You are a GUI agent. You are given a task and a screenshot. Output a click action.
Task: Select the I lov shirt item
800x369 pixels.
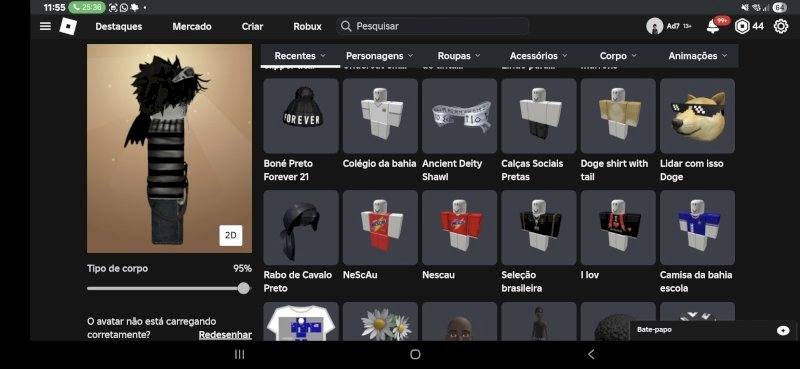point(618,228)
